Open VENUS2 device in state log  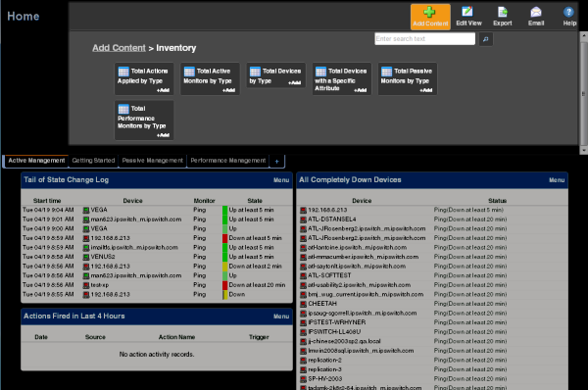[103, 257]
